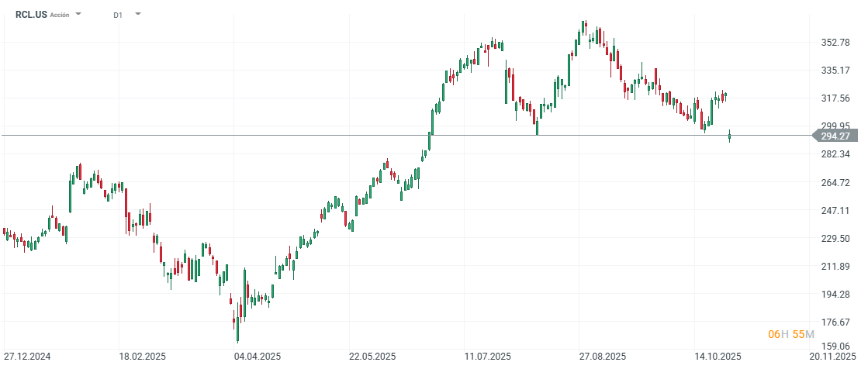Expand the D1 timeframe dropdown arrow
The image size is (868, 369).
click(137, 14)
